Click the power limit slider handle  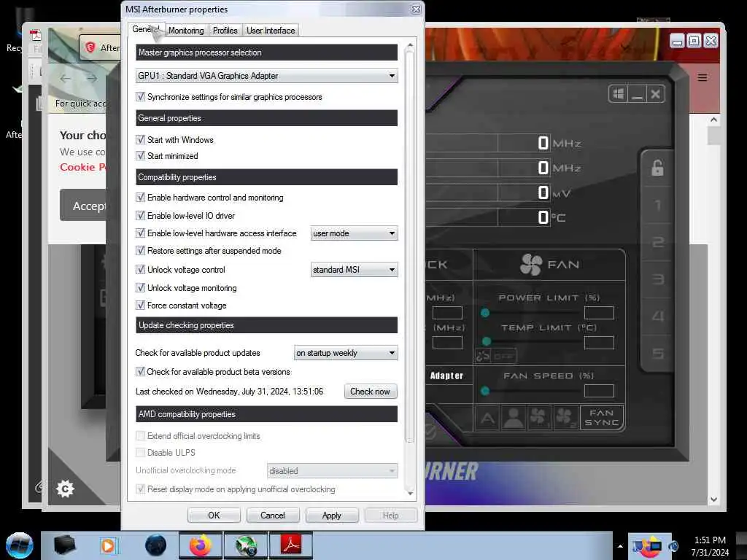tap(485, 313)
